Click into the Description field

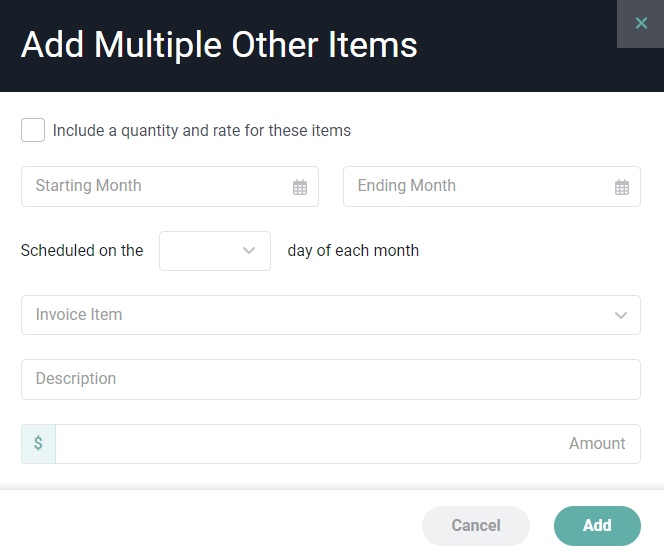tap(330, 379)
